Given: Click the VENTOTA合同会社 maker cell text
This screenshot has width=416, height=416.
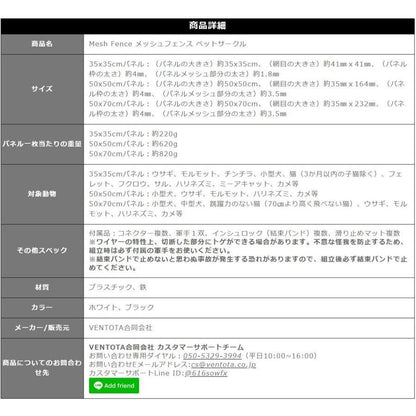Looking at the screenshot, I should pyautogui.click(x=120, y=328).
